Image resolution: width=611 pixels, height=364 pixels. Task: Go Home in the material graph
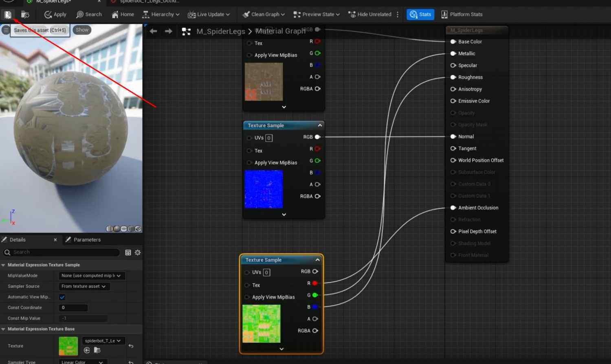tap(123, 15)
